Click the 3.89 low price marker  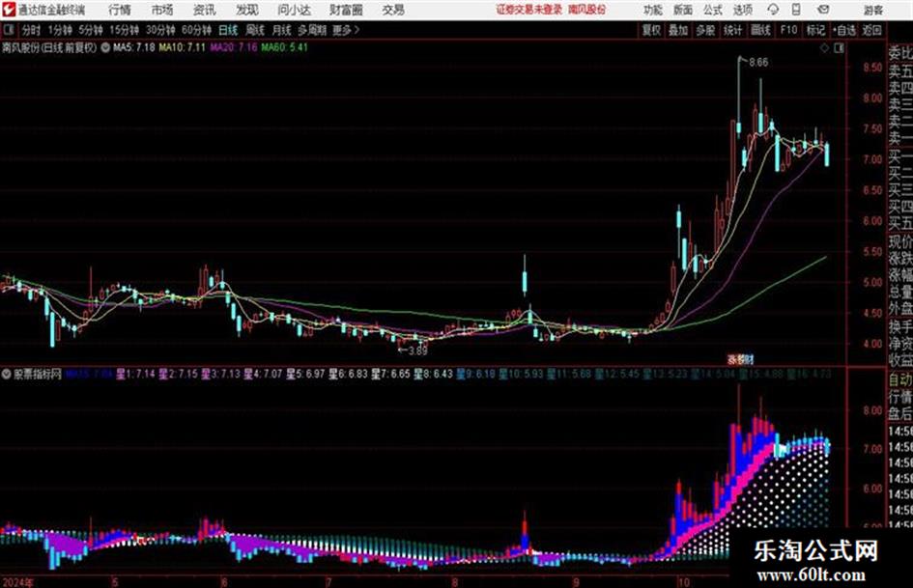[x=417, y=350]
